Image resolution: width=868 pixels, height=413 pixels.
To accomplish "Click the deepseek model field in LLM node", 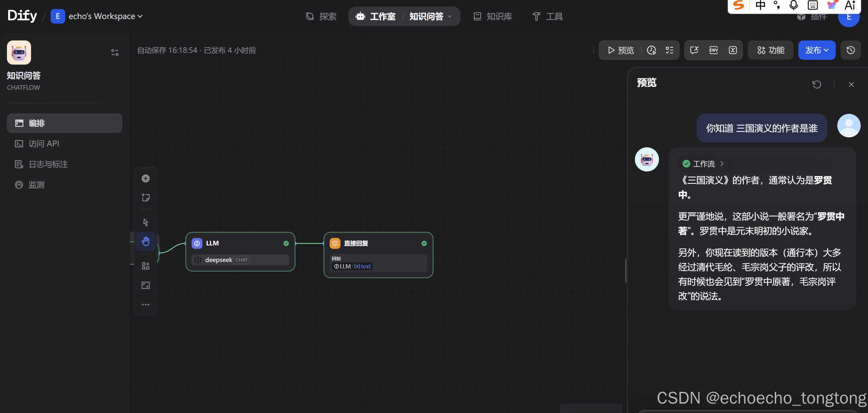I will pos(240,260).
